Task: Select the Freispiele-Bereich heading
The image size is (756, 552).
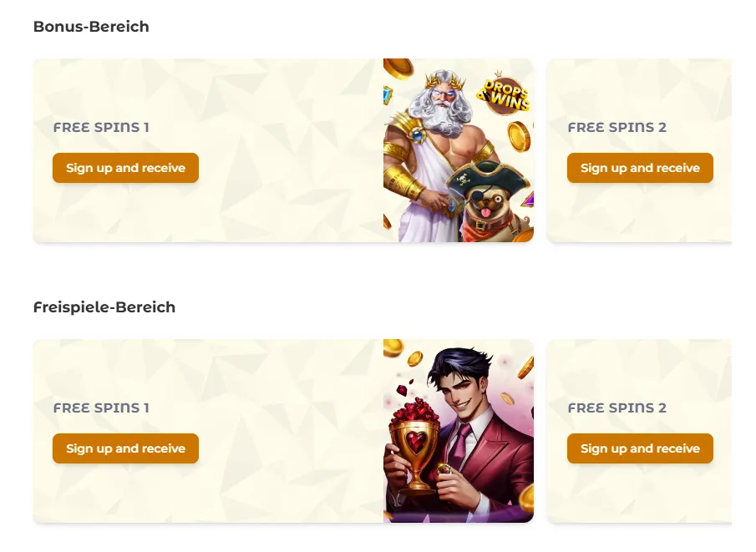Action: click(104, 307)
